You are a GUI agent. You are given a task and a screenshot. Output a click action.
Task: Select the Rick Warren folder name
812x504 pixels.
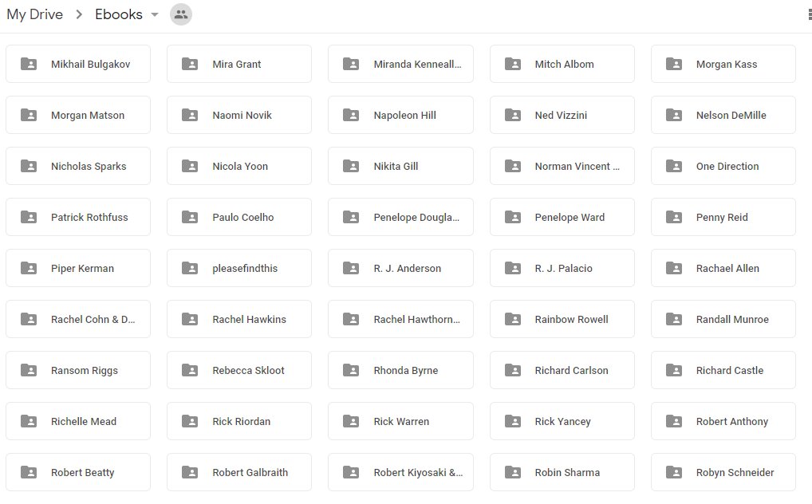401,422
